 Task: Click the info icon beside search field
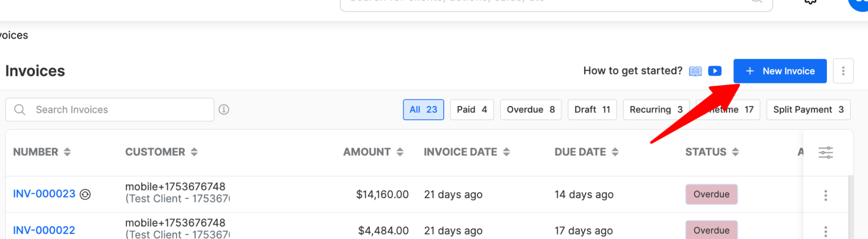224,110
